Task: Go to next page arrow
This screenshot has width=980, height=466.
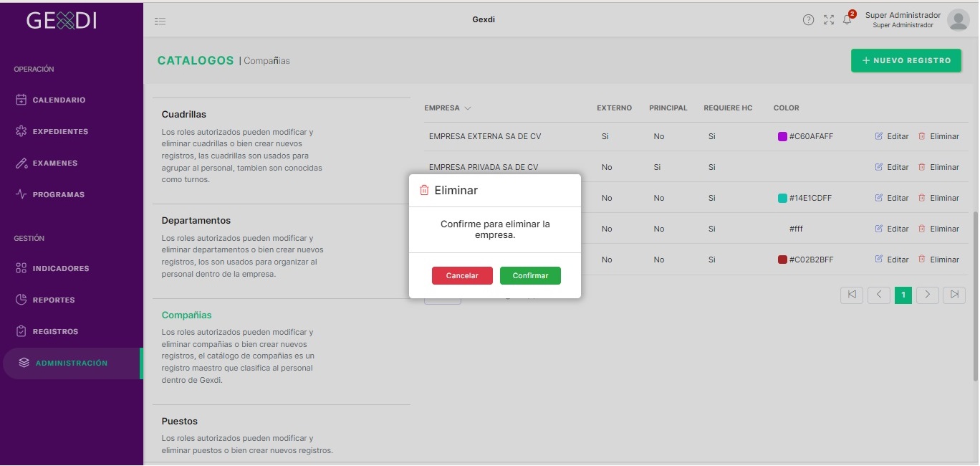Action: pos(928,295)
